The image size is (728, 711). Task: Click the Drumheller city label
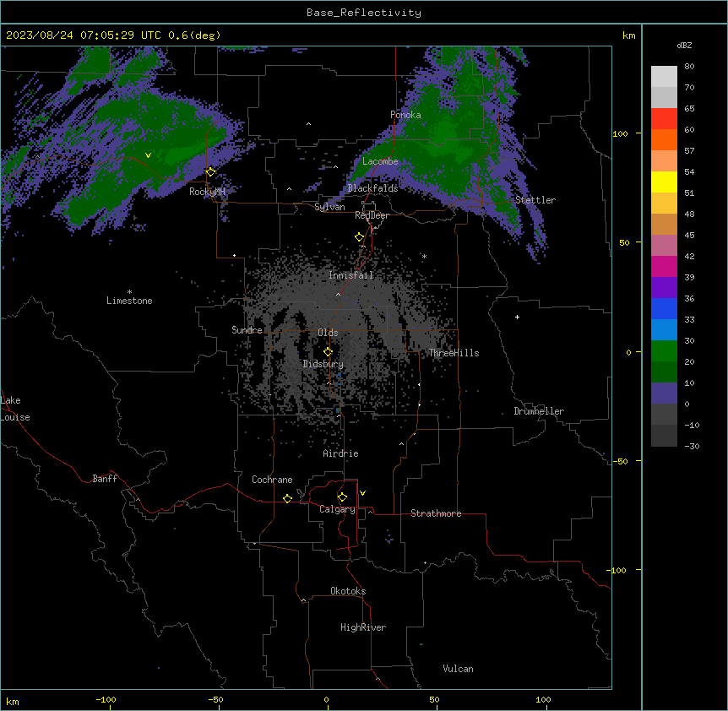[x=539, y=411]
